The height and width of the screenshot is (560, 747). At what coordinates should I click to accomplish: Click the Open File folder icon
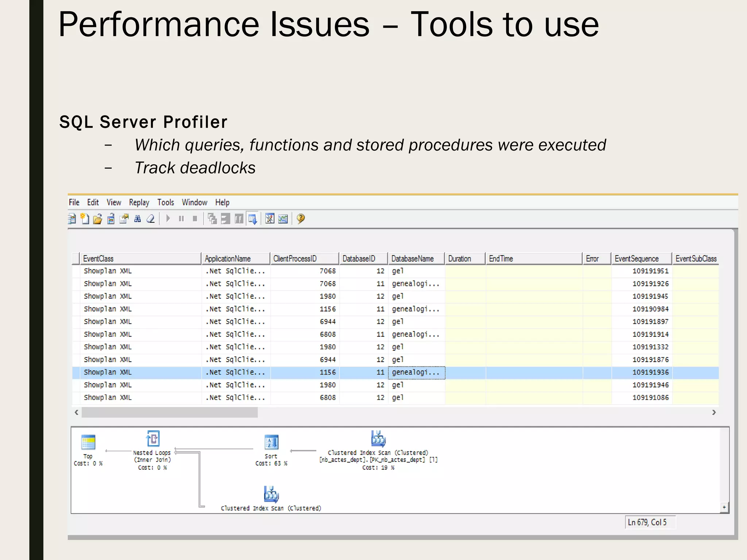pos(97,219)
